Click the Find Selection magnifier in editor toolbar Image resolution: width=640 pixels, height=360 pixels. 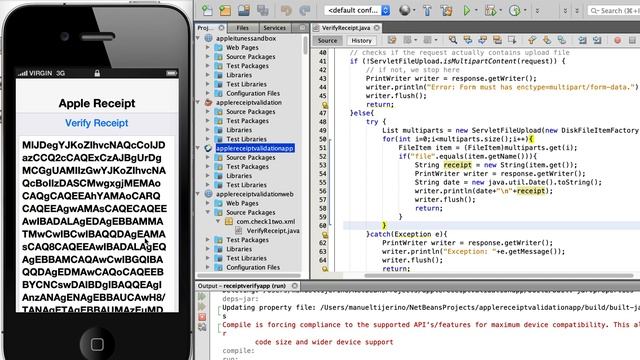coord(452,40)
